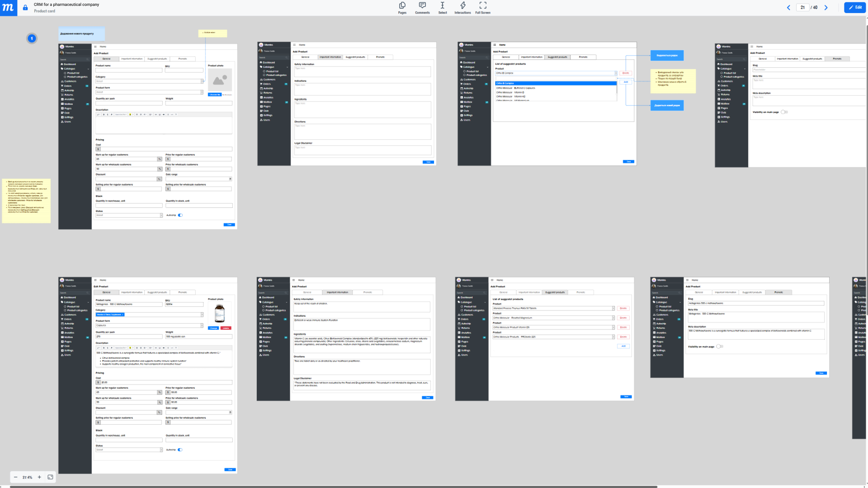868x488 pixels.
Task: Switch to the Suggested products tab
Action: point(156,58)
